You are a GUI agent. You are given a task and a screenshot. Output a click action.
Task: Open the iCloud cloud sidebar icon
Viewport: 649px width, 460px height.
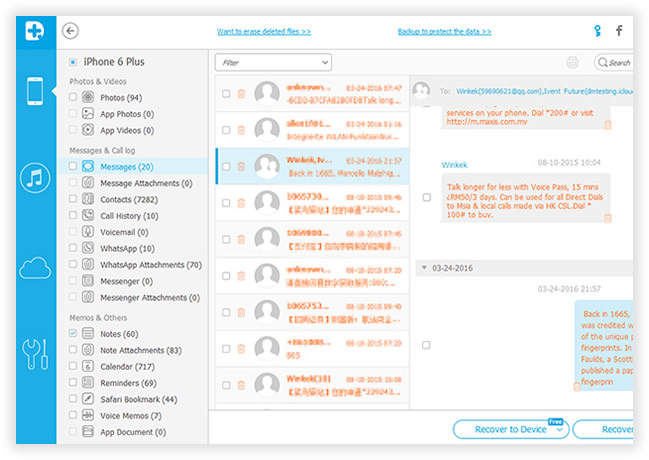(x=35, y=268)
